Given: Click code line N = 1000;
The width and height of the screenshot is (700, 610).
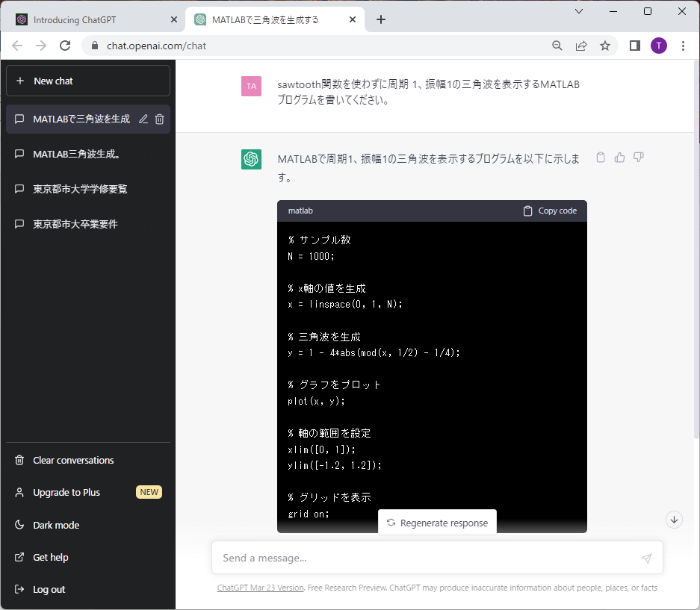Looking at the screenshot, I should tap(312, 256).
